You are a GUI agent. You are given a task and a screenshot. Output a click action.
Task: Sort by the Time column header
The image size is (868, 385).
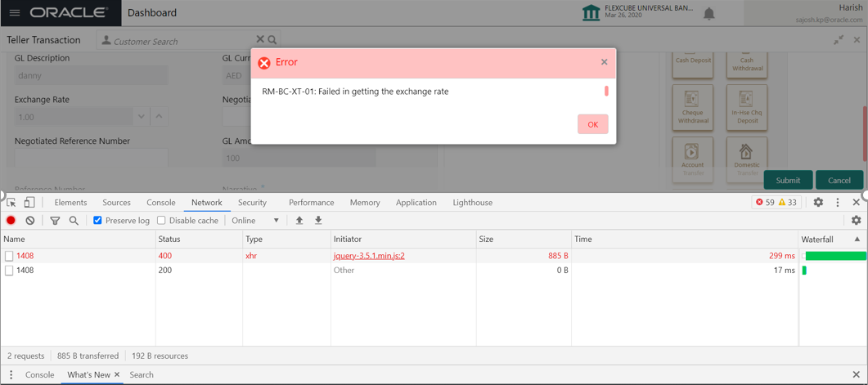(684, 239)
